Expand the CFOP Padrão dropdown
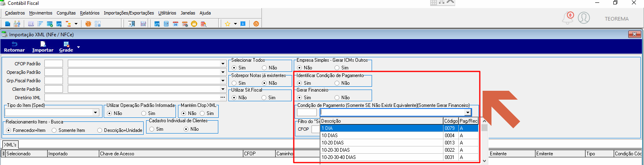Screen dimensions: 644x165 (223, 64)
